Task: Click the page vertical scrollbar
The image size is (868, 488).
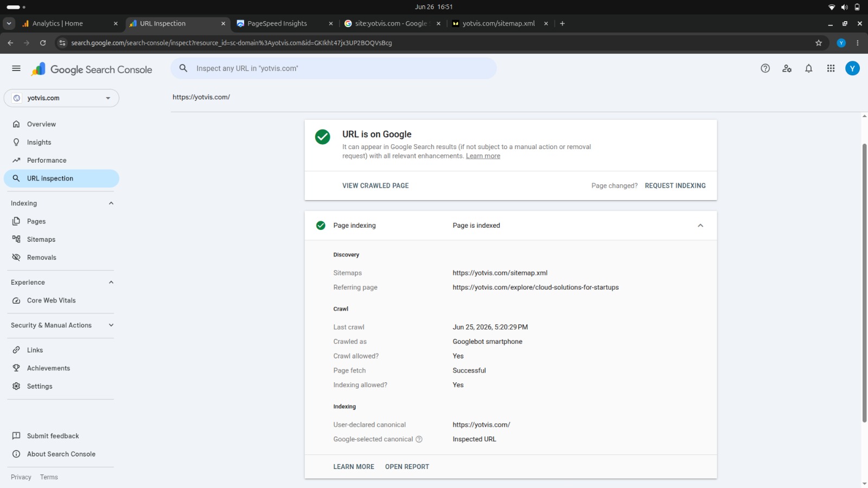Action: point(864,282)
